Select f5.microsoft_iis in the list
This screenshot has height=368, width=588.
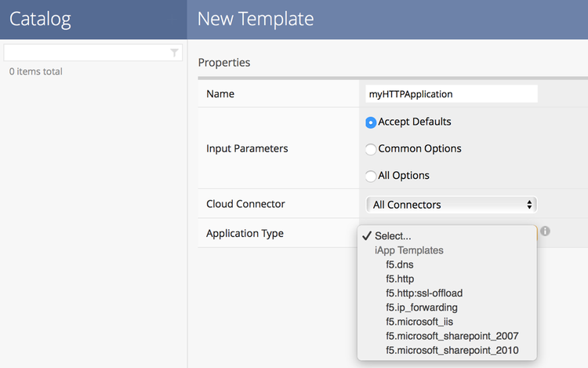click(x=419, y=321)
